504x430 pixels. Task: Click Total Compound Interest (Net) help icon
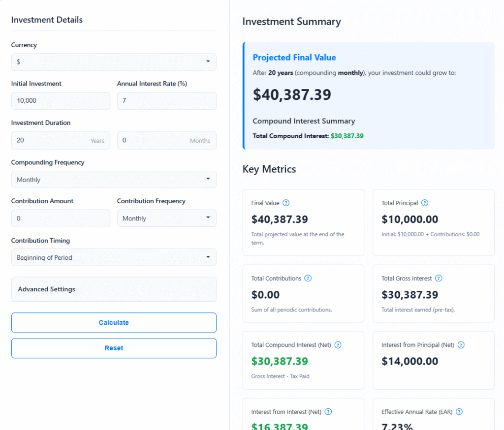tap(338, 345)
